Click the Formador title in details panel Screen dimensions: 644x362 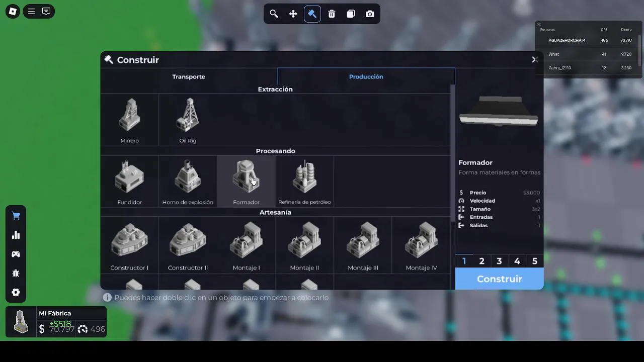click(475, 162)
